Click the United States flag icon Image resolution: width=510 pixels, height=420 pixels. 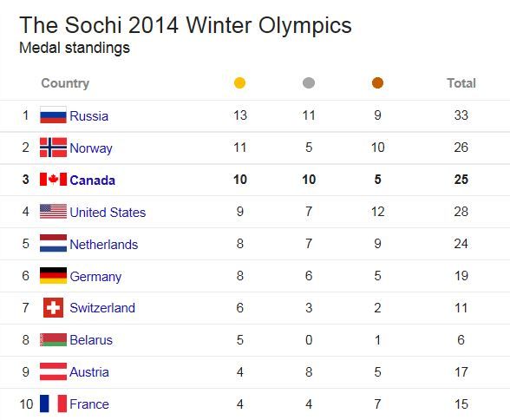pyautogui.click(x=54, y=212)
